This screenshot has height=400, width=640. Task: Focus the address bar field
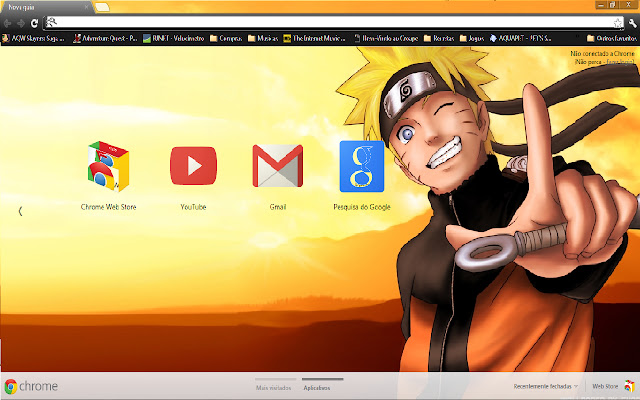point(334,22)
